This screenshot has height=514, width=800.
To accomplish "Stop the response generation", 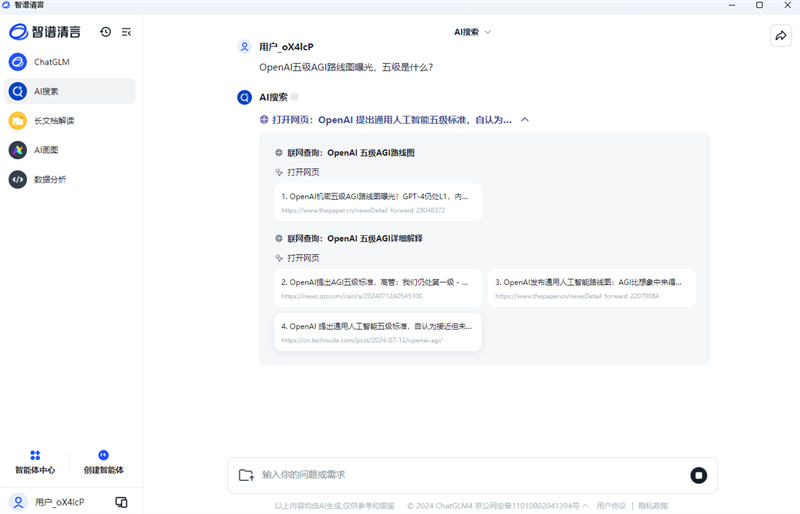I will click(698, 475).
